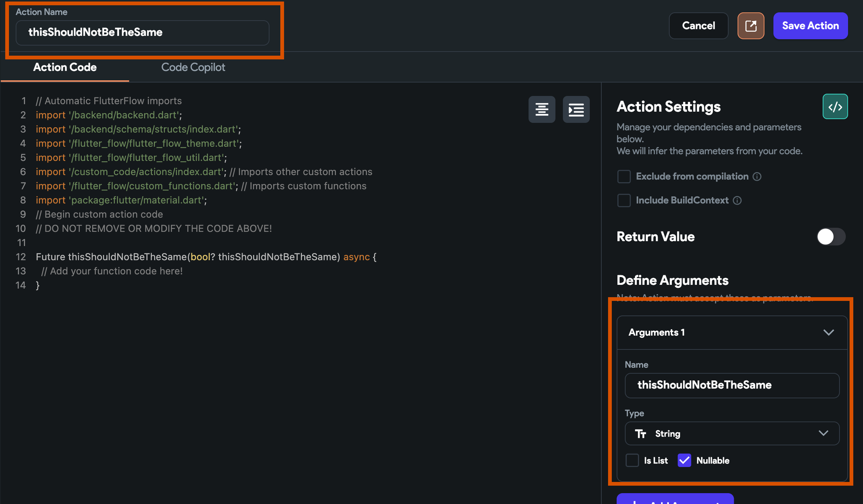
Task: Check the Is List box
Action: pyautogui.click(x=632, y=460)
